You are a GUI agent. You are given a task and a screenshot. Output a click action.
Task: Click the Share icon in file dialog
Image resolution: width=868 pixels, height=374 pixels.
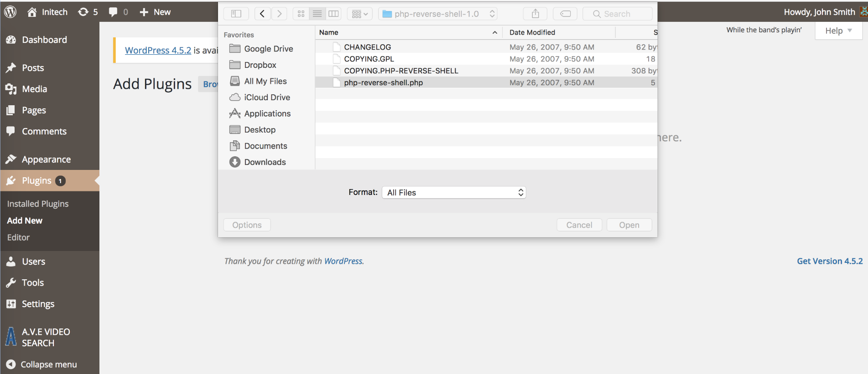click(x=535, y=14)
